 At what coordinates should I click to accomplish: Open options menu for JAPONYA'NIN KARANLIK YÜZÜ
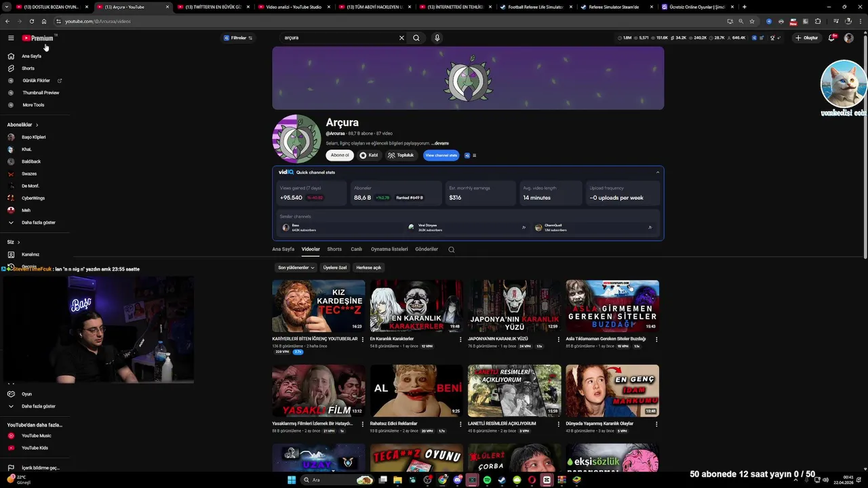click(x=559, y=339)
